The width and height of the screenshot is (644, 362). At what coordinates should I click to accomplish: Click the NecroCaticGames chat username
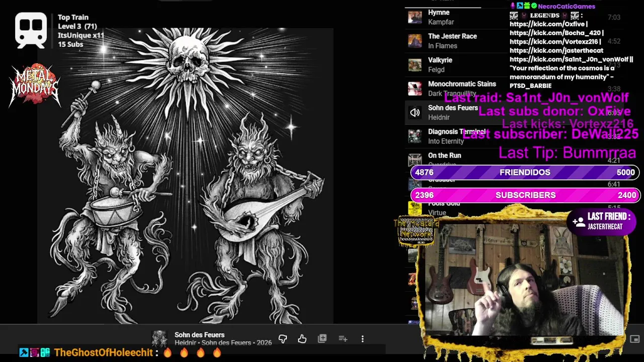point(567,6)
